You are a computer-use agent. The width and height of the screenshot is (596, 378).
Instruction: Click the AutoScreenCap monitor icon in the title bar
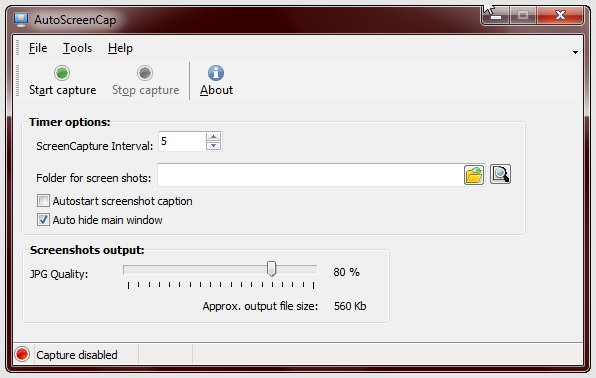pyautogui.click(x=21, y=19)
